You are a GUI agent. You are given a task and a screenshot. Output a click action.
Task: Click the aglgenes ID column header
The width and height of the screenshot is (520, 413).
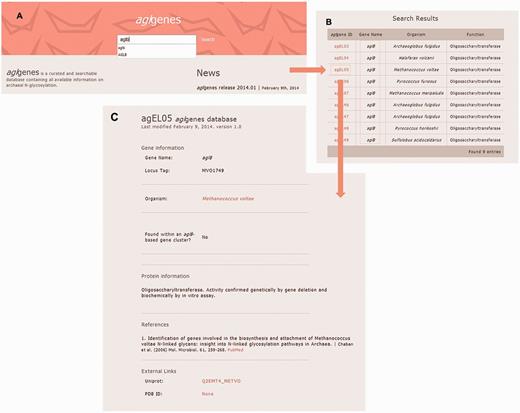(x=341, y=34)
